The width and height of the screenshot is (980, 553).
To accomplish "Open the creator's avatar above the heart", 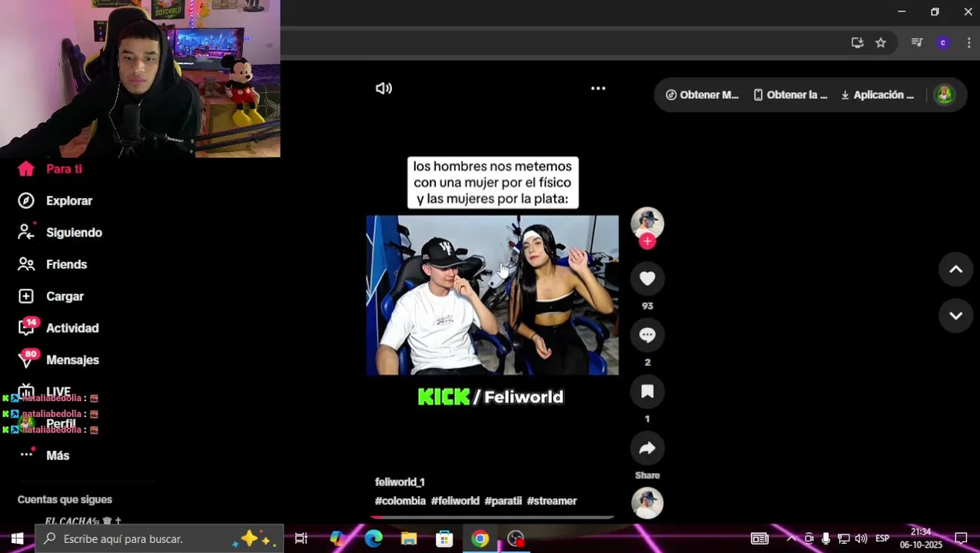I will [x=647, y=222].
